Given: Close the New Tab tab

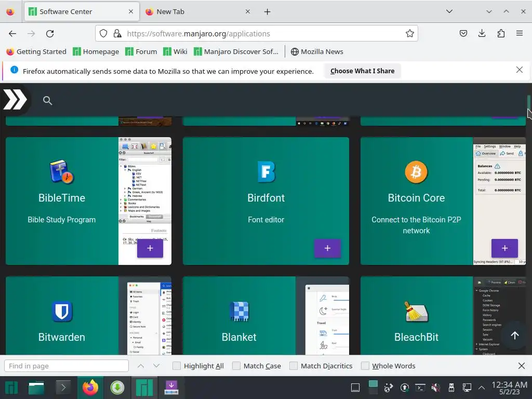Looking at the screenshot, I should [x=248, y=11].
